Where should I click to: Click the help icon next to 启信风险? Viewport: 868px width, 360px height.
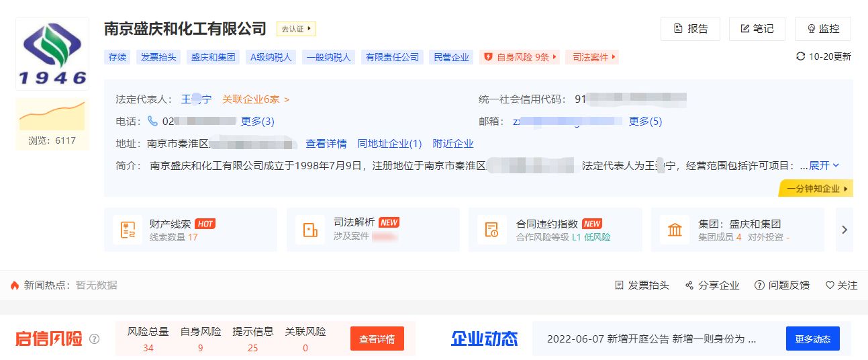pyautogui.click(x=94, y=339)
